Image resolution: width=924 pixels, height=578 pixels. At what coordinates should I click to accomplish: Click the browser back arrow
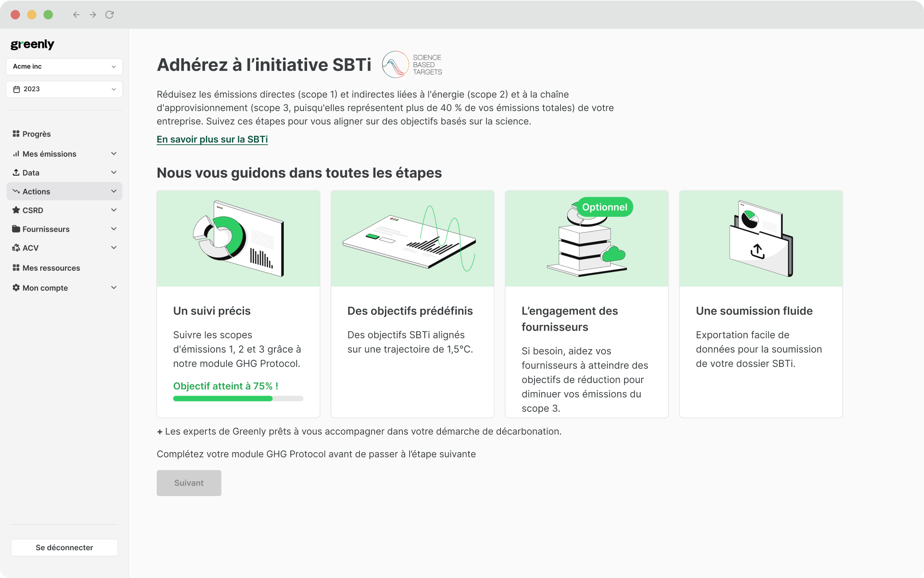tap(76, 15)
